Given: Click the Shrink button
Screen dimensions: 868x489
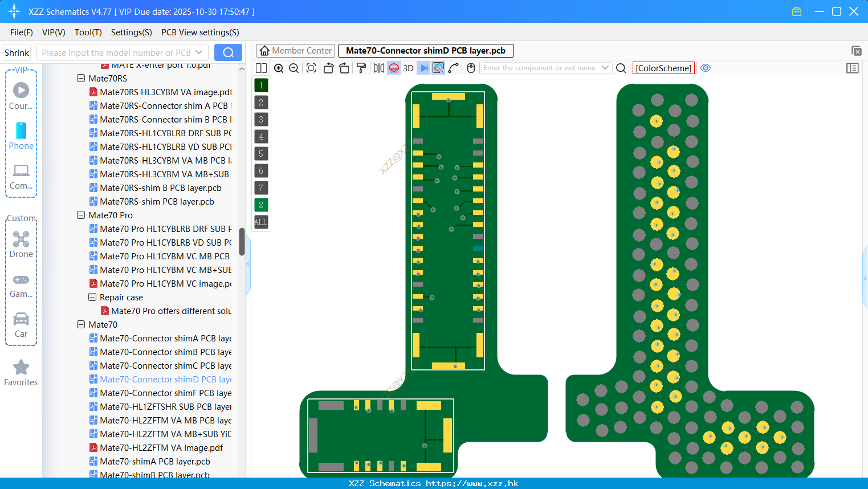Looking at the screenshot, I should [x=17, y=52].
